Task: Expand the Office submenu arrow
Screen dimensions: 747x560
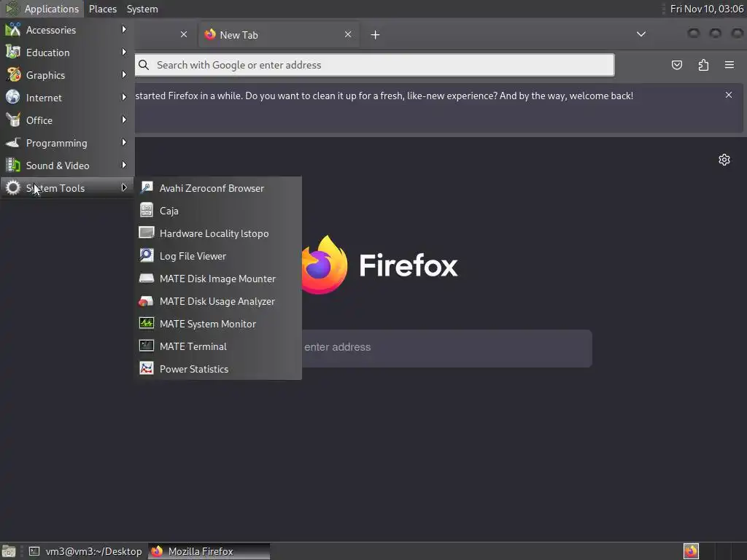Action: tap(124, 120)
